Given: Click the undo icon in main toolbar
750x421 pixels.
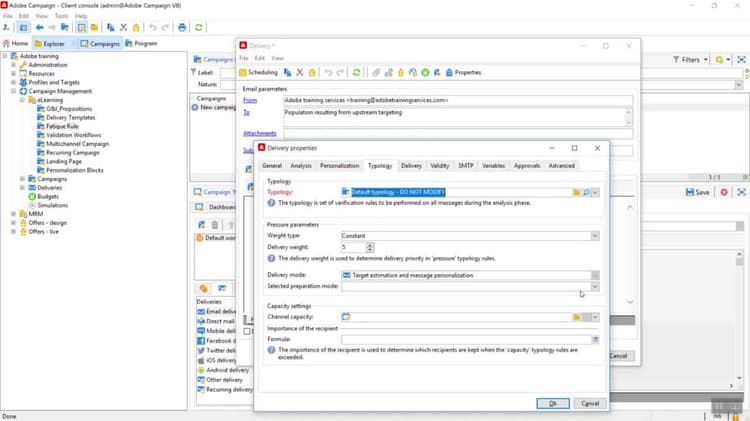Looking at the screenshot, I should (153, 28).
